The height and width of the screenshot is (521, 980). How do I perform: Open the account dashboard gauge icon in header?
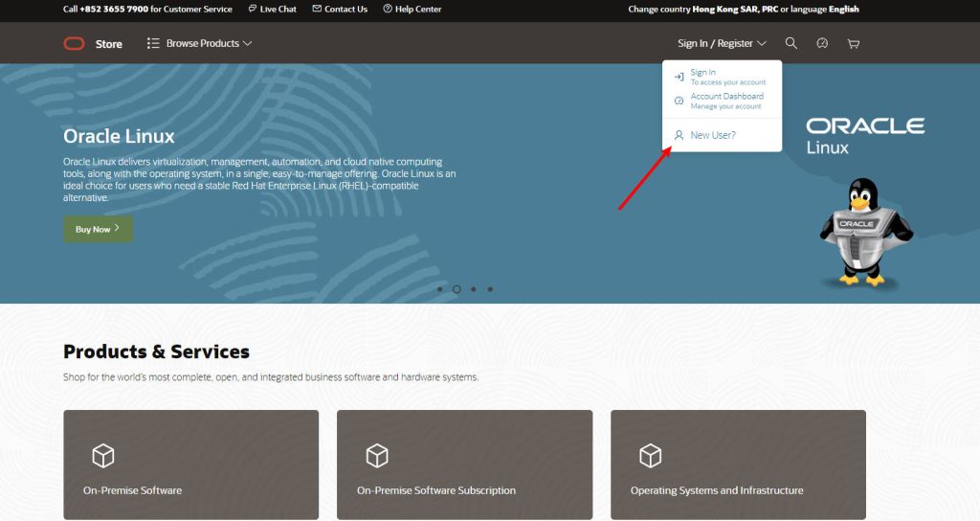(822, 43)
